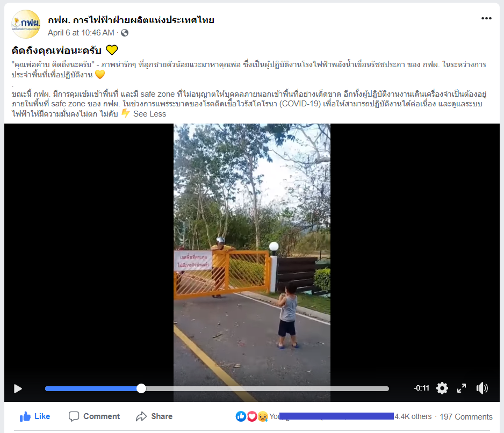The width and height of the screenshot is (504, 433).
Task: Click the Share arrow button
Action: coord(154,416)
